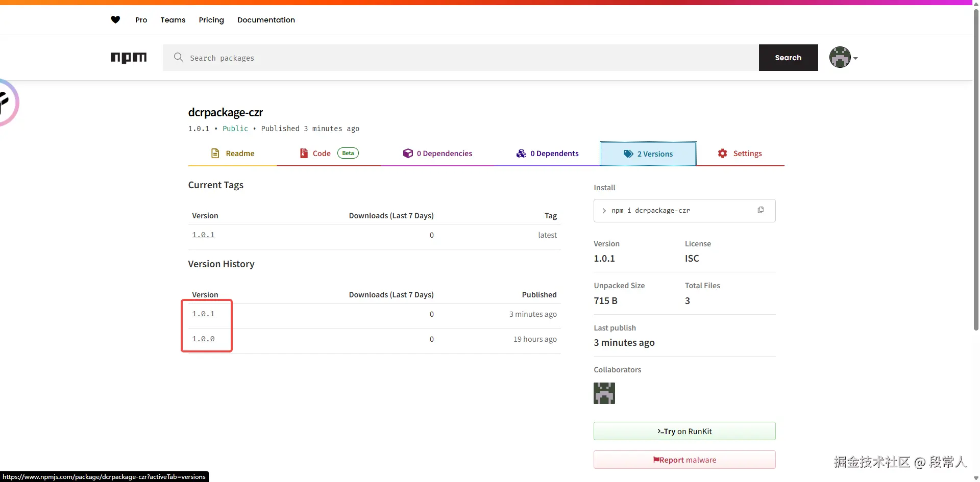Go to the npm logo home
The height and width of the screenshot is (482, 980).
tap(129, 58)
